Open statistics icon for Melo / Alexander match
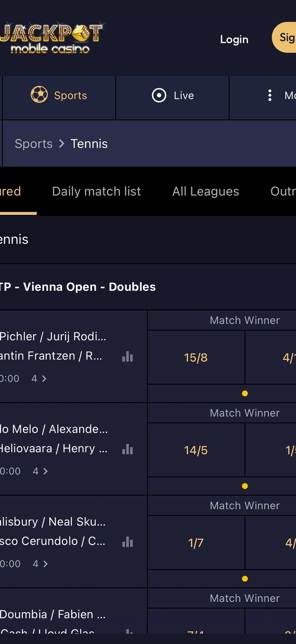296x644 pixels. [128, 449]
